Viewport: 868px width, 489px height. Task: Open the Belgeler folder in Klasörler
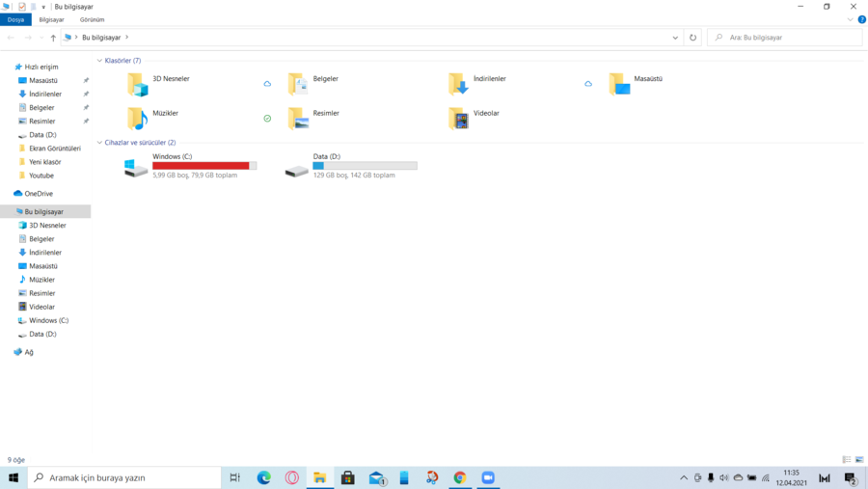point(298,85)
